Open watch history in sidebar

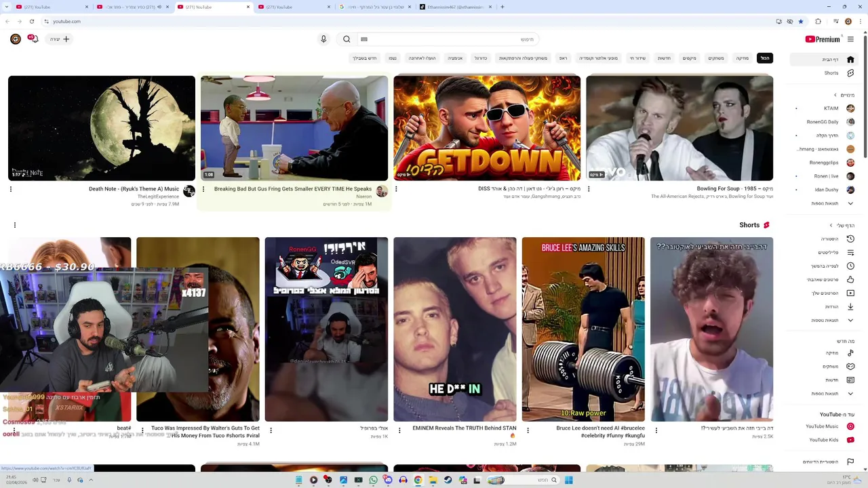824,239
